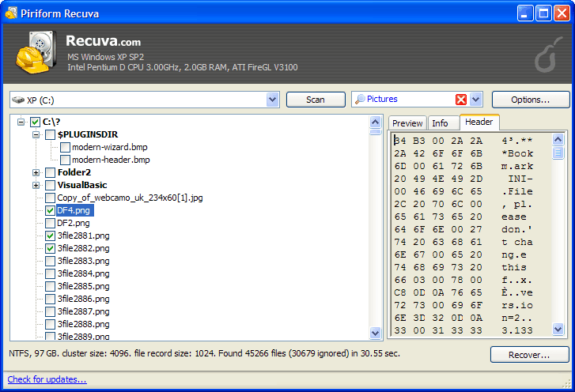Check the DF2.png file checkbox

[51, 223]
